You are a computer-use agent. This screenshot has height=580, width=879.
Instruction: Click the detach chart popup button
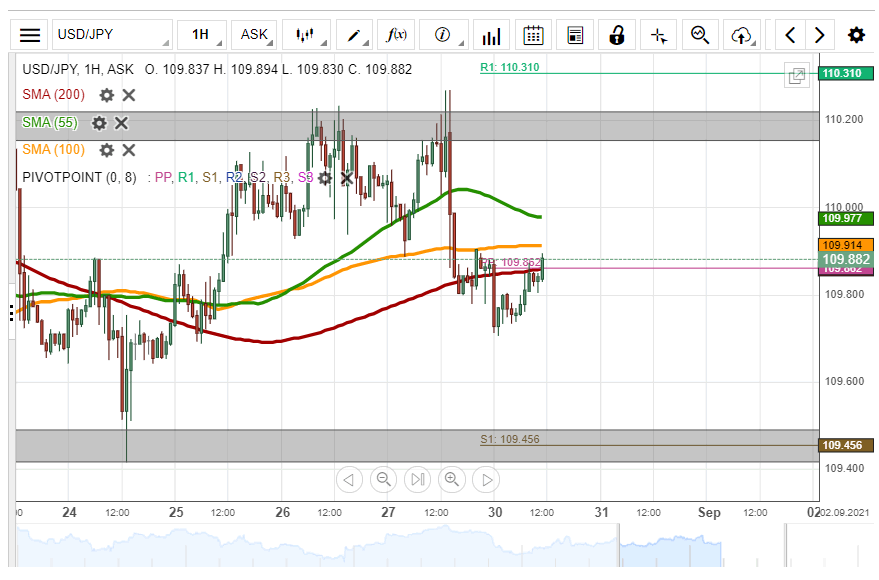tap(797, 75)
